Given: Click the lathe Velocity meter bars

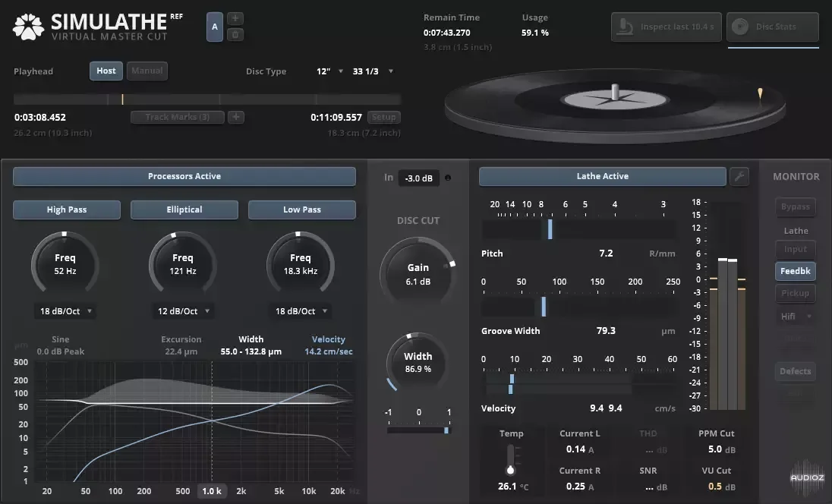Looking at the screenshot, I should [579, 383].
